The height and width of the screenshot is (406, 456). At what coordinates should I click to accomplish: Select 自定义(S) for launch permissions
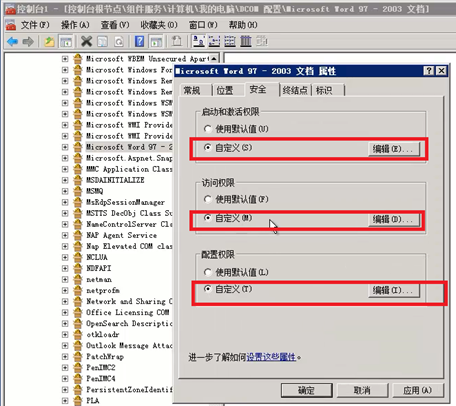click(x=228, y=147)
